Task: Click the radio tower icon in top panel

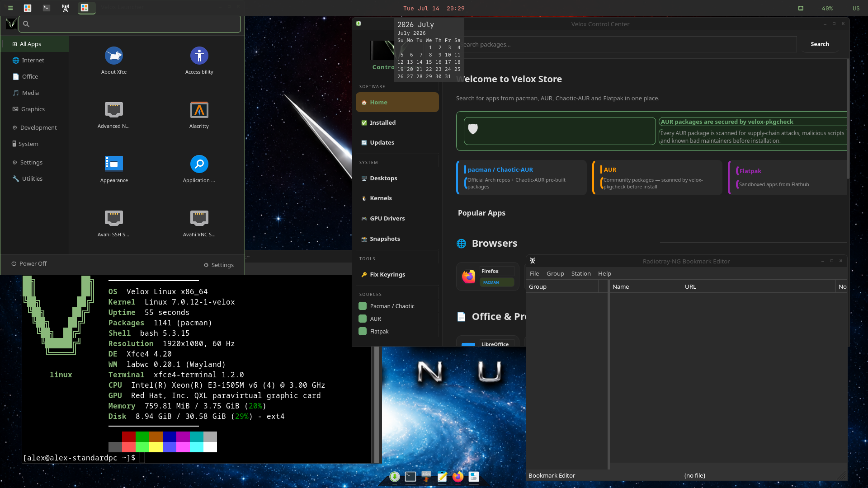Action: click(x=66, y=8)
